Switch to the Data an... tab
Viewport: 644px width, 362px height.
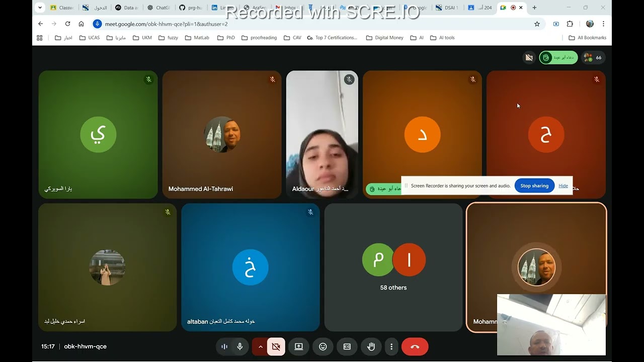point(127,8)
